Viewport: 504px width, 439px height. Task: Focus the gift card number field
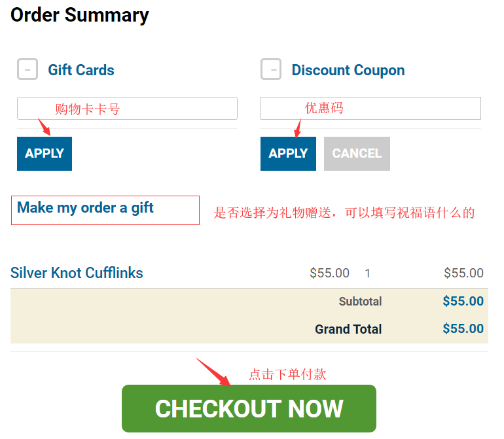click(127, 109)
